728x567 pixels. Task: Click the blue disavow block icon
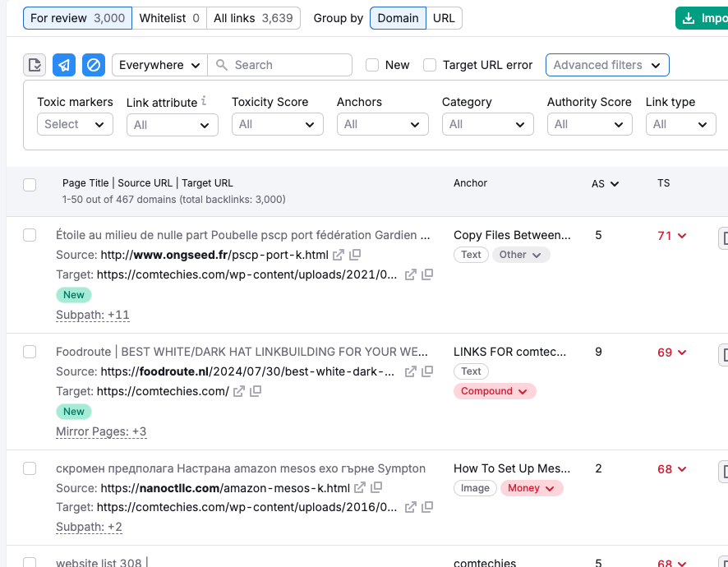tap(93, 64)
